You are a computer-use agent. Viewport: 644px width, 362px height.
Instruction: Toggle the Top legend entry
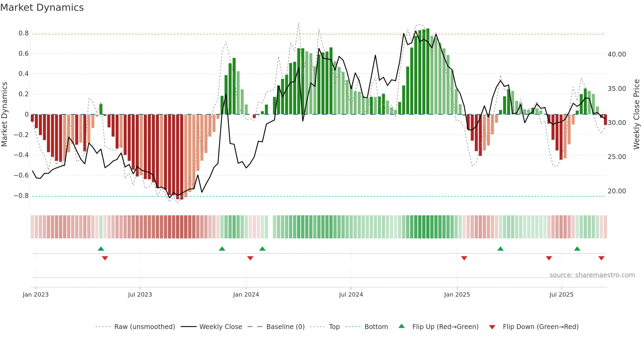[325, 327]
